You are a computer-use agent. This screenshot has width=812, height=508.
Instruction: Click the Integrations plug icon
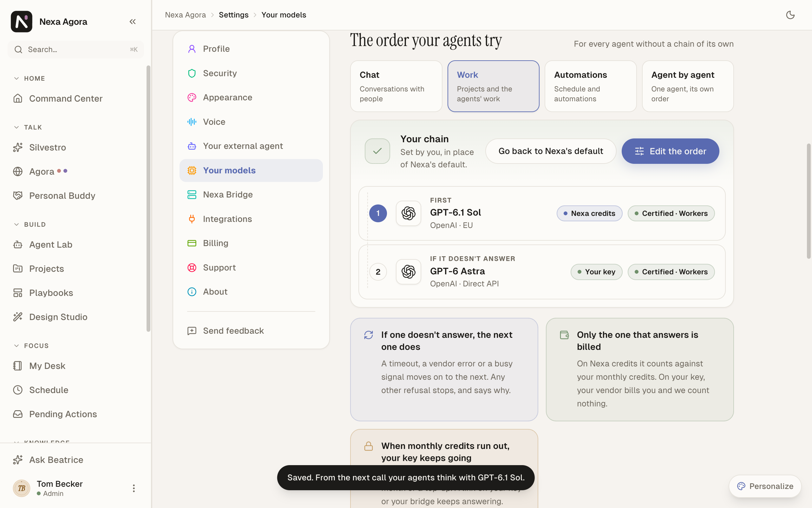(192, 219)
